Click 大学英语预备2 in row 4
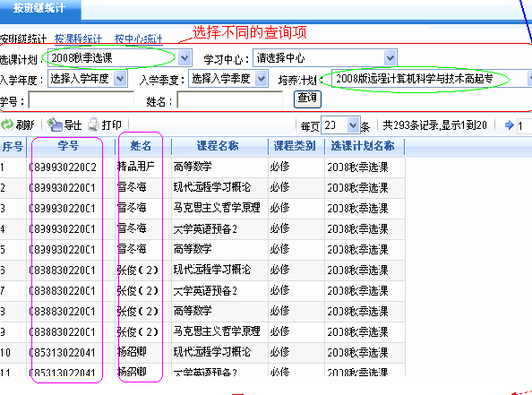This screenshot has height=395, width=532. pos(205,228)
